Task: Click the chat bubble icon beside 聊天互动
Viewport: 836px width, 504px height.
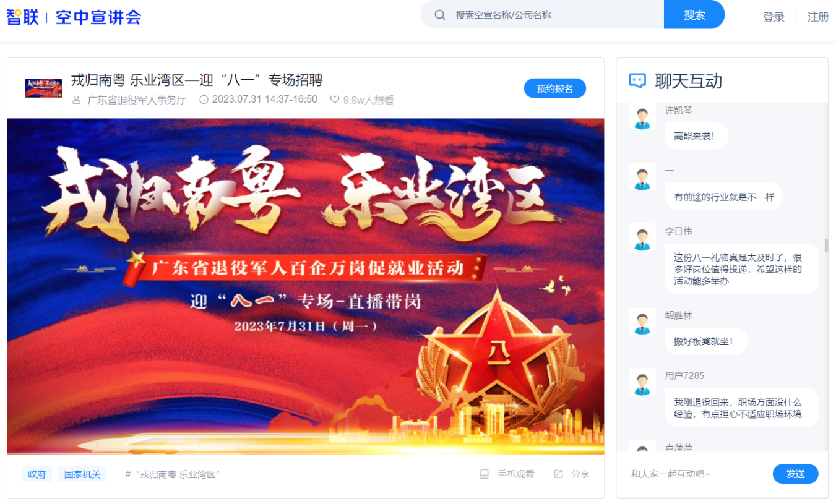Action: pyautogui.click(x=637, y=80)
